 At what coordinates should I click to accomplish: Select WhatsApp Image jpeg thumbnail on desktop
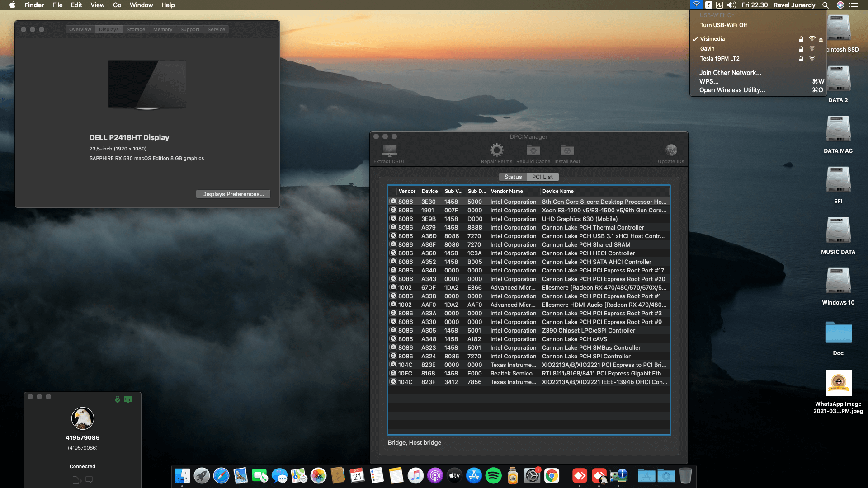point(838,383)
